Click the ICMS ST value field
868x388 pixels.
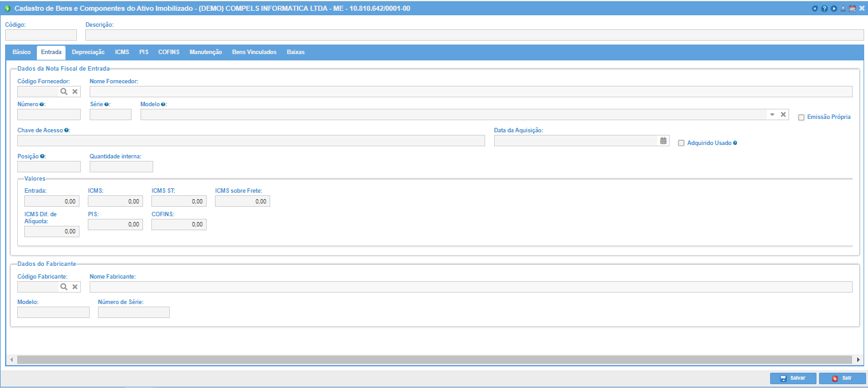pos(179,201)
